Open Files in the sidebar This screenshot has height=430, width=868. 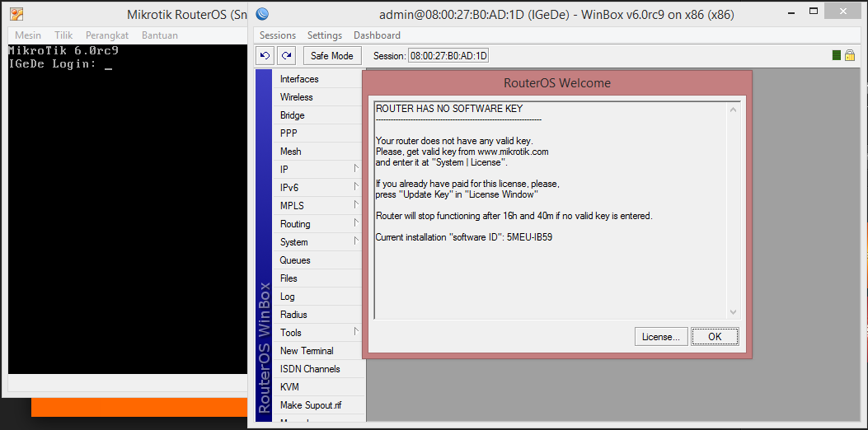coord(318,278)
